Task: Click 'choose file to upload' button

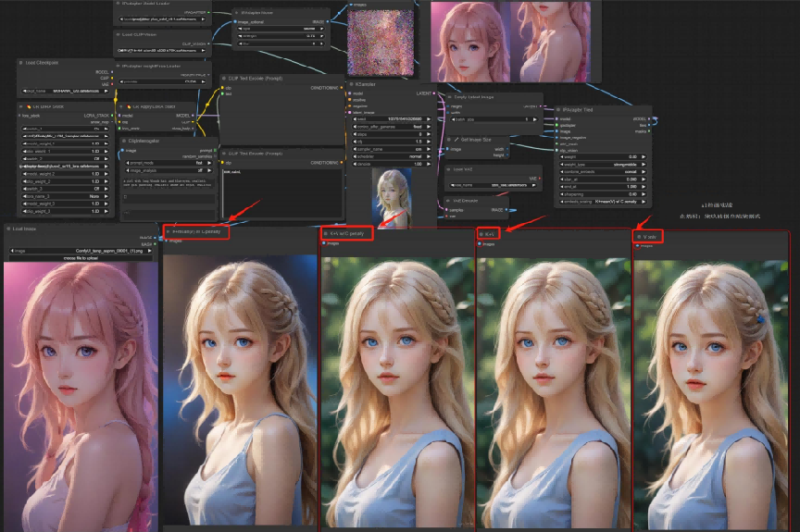Action: [81, 258]
